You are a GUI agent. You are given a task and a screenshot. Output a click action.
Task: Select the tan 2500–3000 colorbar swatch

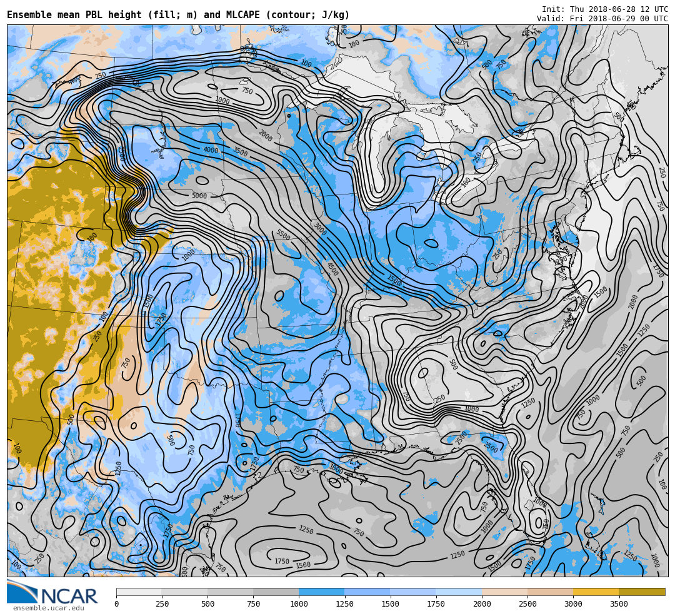tap(550, 592)
